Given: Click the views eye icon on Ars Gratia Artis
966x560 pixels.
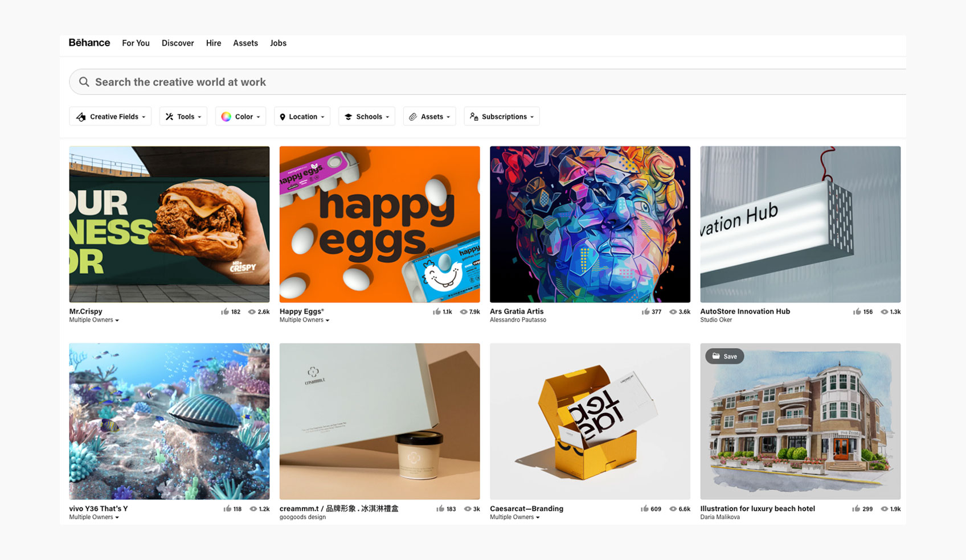Looking at the screenshot, I should click(673, 312).
